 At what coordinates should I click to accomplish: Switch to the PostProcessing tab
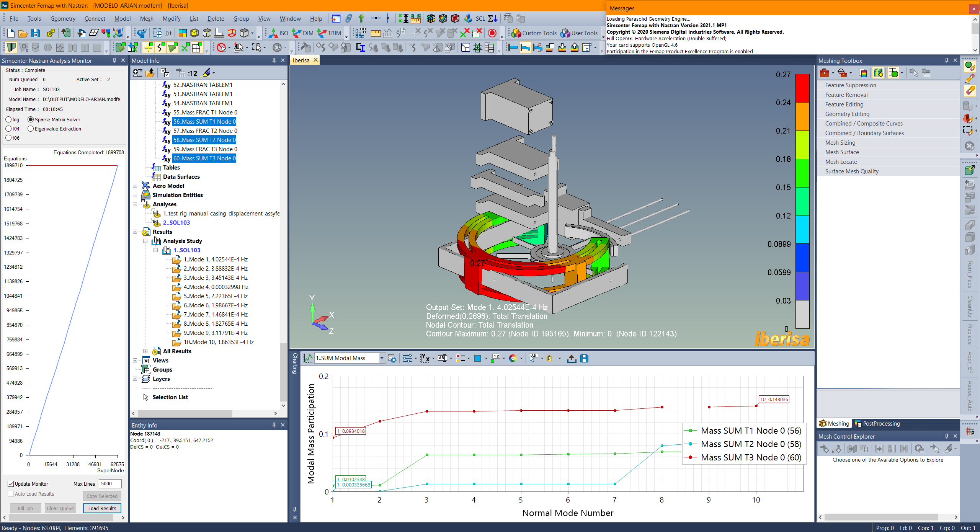tap(877, 423)
